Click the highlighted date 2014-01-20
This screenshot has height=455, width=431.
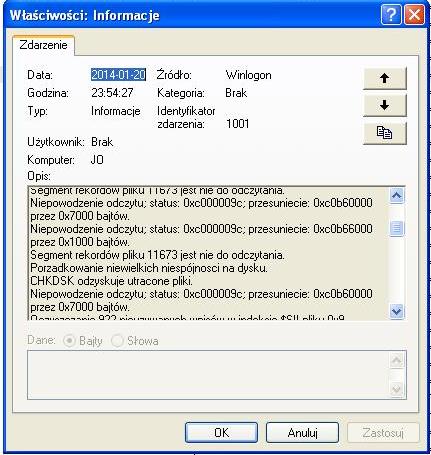coord(118,75)
